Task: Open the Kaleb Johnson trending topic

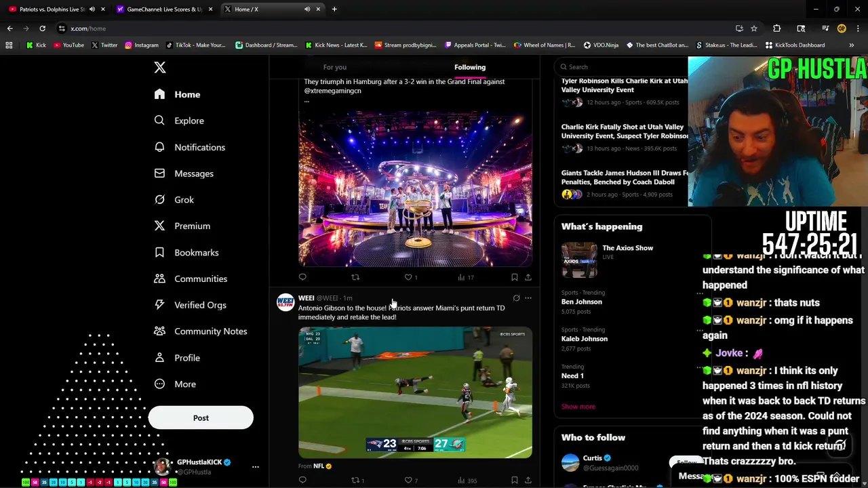Action: (584, 339)
